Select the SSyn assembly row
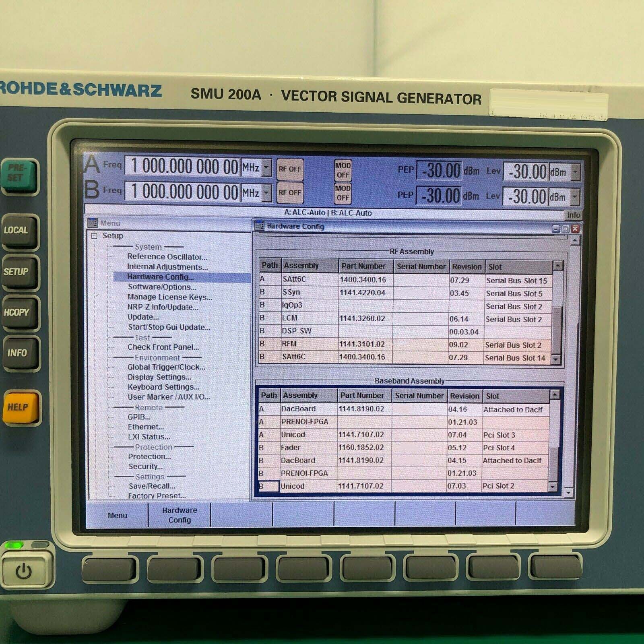The height and width of the screenshot is (644, 644). pyautogui.click(x=406, y=293)
